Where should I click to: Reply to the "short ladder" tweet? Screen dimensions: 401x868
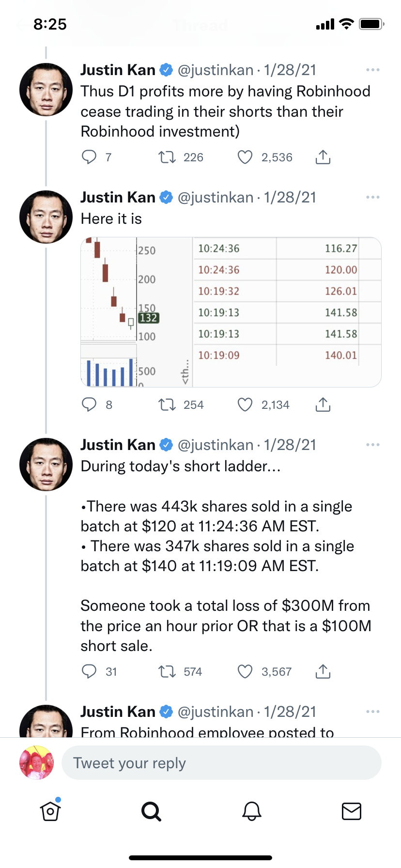(89, 671)
